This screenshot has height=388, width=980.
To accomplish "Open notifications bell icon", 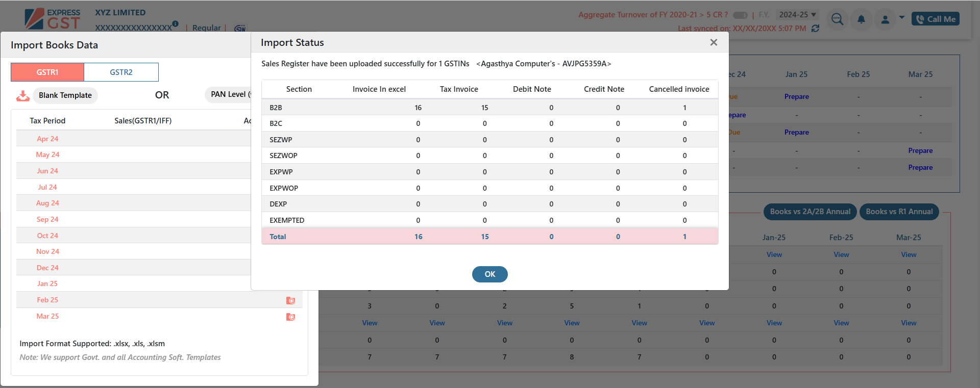I will click(861, 19).
